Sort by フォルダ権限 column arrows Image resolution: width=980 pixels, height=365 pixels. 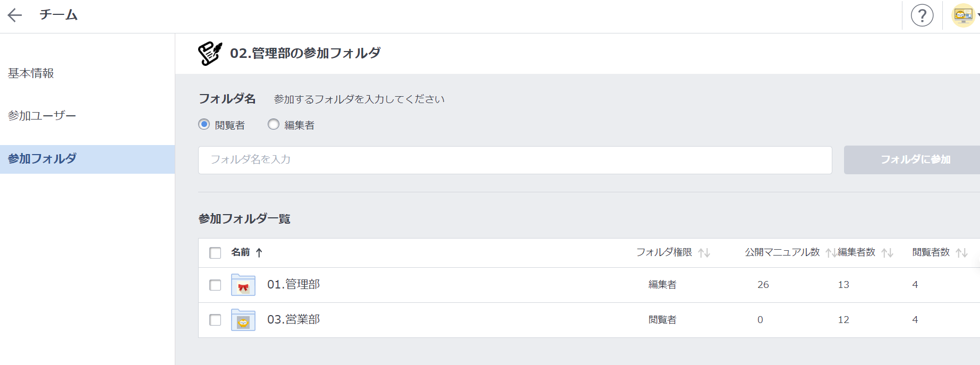704,253
